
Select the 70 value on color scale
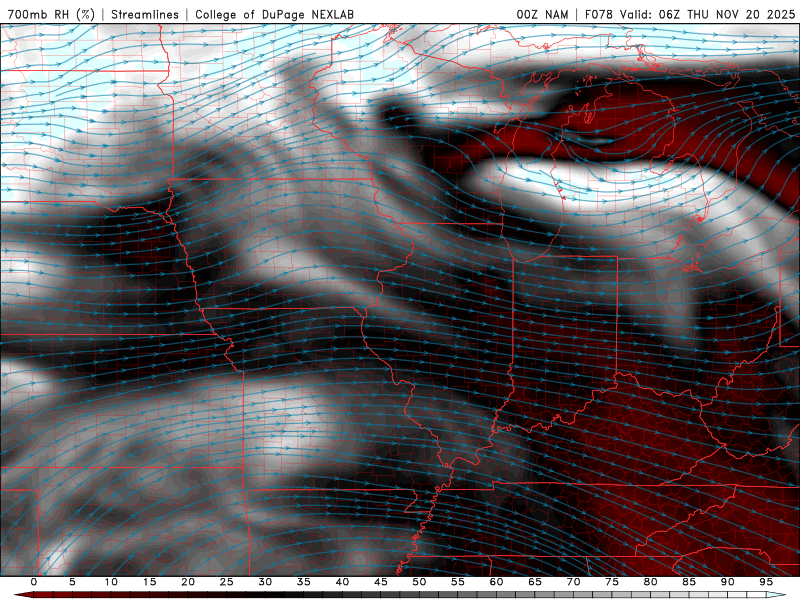(x=573, y=582)
